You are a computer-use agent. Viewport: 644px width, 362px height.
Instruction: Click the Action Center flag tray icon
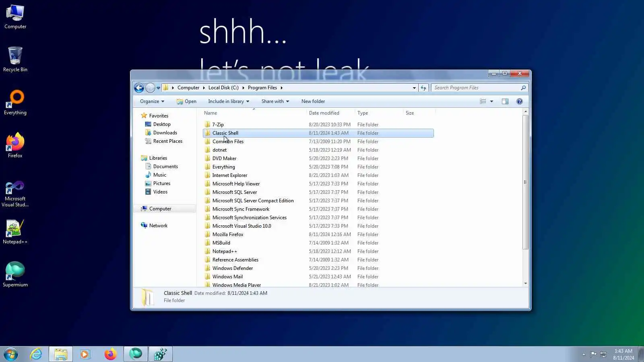(593, 354)
